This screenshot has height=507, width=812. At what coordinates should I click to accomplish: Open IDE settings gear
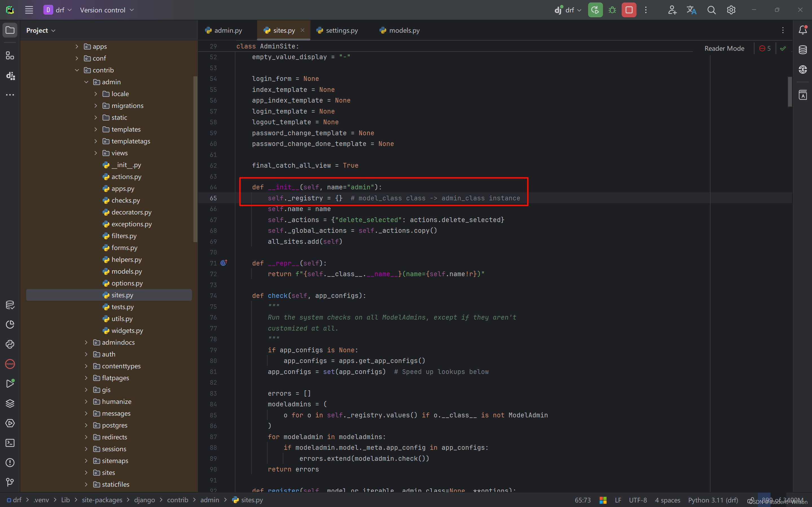tap(731, 10)
